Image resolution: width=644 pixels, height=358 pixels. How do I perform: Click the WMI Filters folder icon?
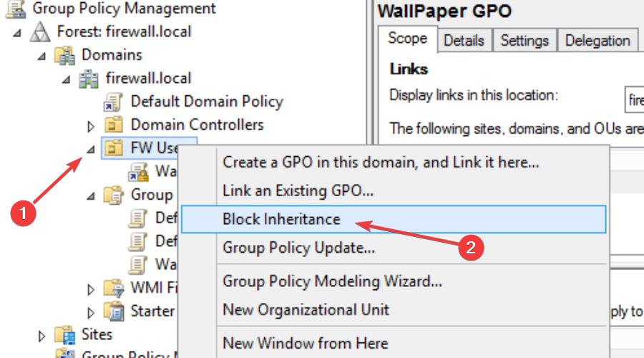pyautogui.click(x=114, y=288)
